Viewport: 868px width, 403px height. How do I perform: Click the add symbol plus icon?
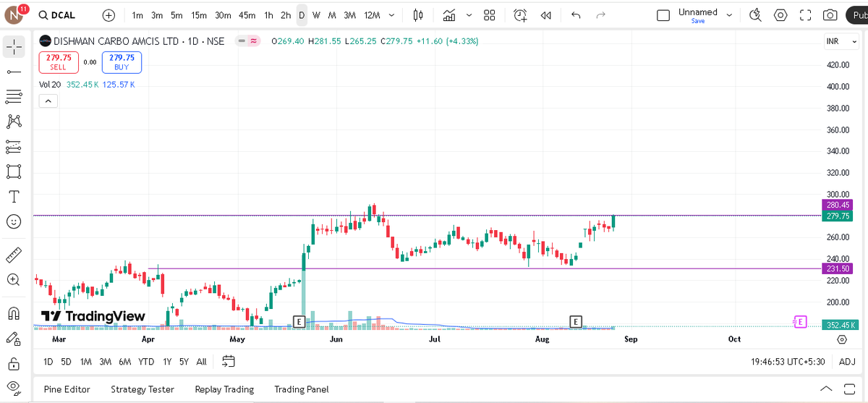click(109, 15)
